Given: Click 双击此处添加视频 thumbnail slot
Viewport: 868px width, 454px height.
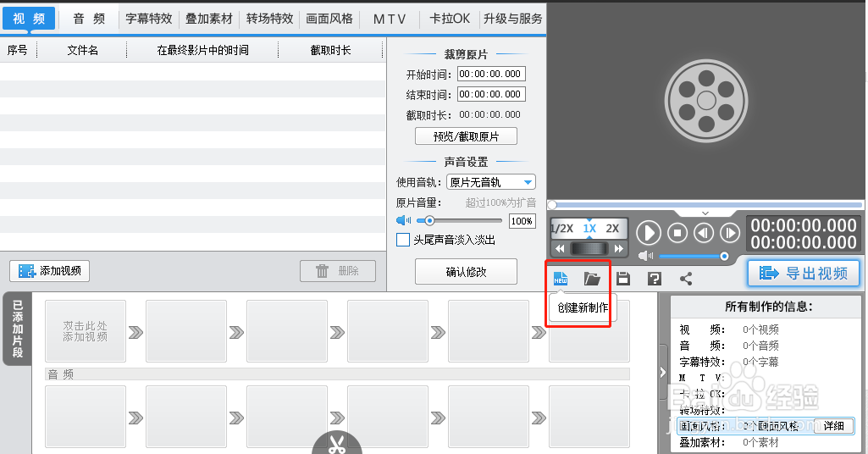Looking at the screenshot, I should [x=86, y=331].
